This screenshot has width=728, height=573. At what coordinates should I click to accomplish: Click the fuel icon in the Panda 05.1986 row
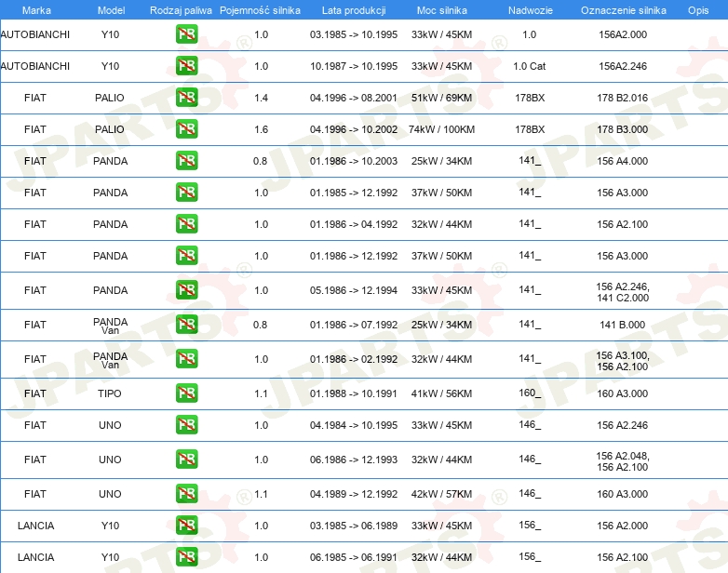(186, 290)
